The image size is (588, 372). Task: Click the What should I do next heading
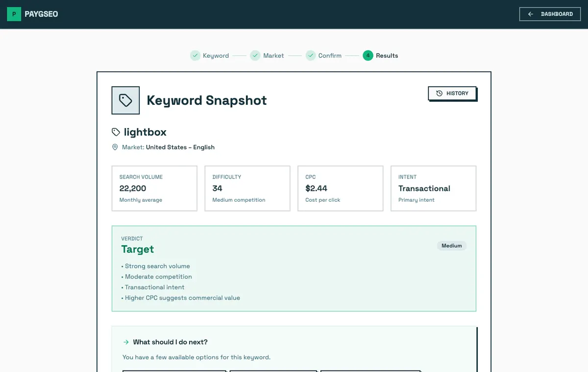(171, 342)
